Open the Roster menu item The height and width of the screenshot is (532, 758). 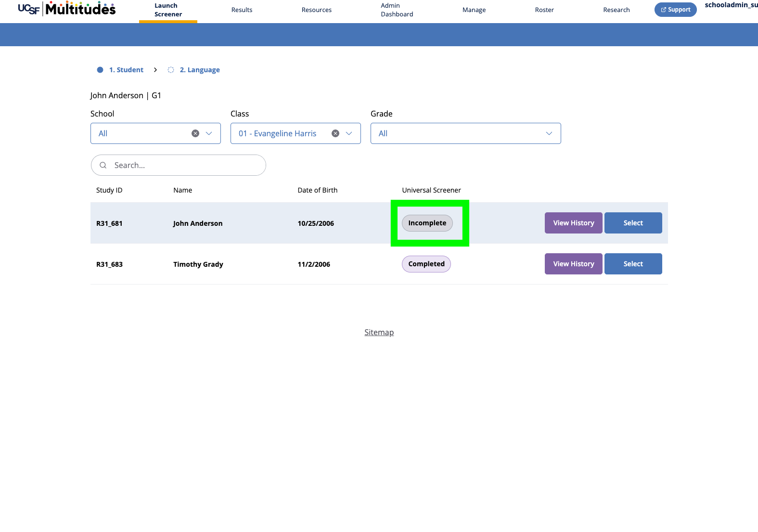tap(544, 10)
